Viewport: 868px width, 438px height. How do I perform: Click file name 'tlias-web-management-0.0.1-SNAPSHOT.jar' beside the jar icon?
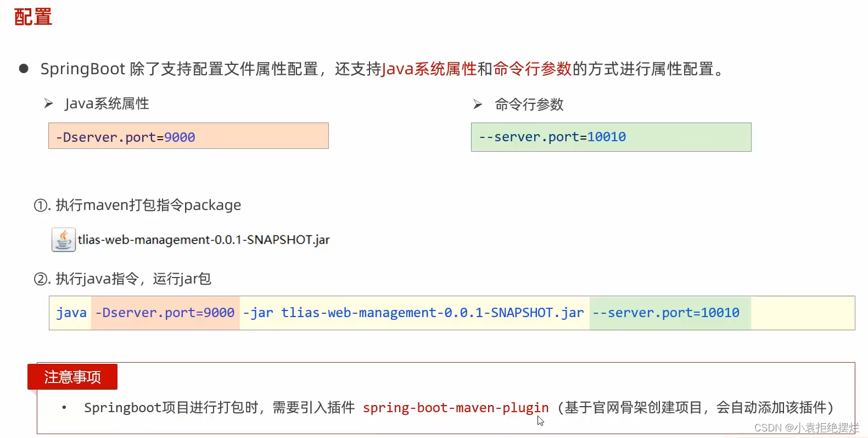[204, 240]
